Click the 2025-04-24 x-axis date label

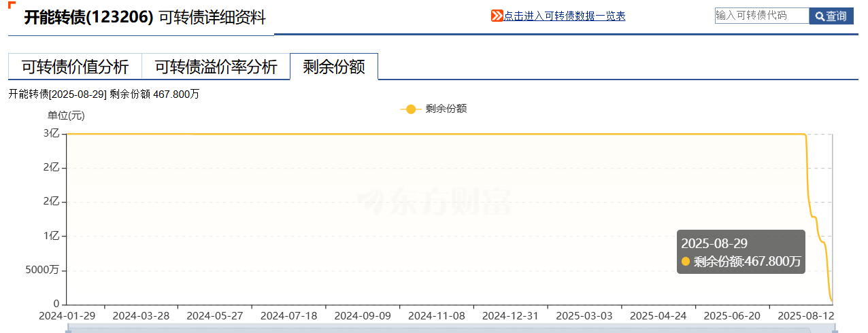[658, 316]
